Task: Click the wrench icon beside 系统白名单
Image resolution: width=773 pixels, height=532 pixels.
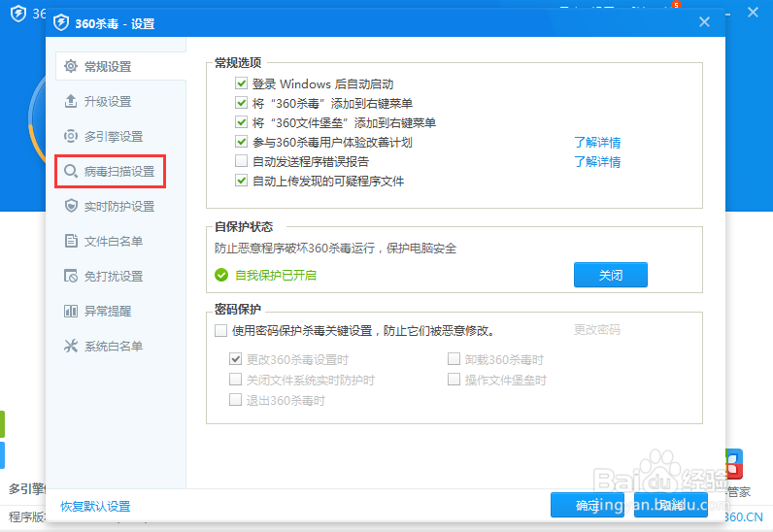Action: [x=71, y=346]
